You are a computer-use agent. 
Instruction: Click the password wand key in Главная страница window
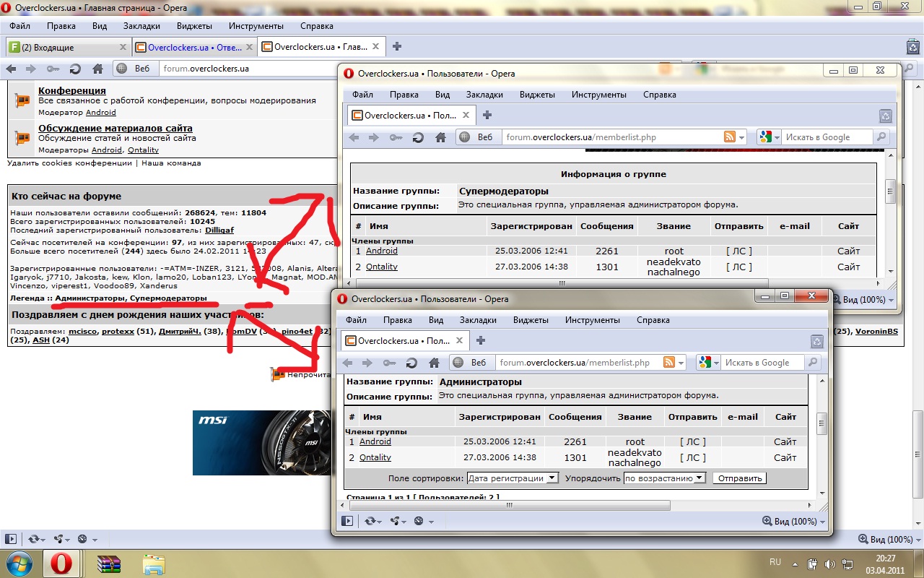pos(53,69)
